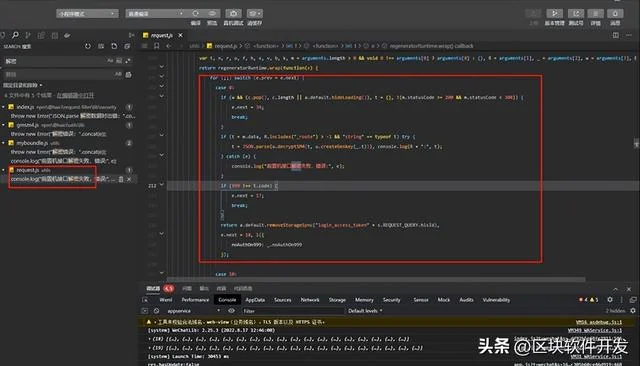This screenshot has height=366, width=640.
Task: Dismiss the request.js console.log search match
Action: pos(129,179)
